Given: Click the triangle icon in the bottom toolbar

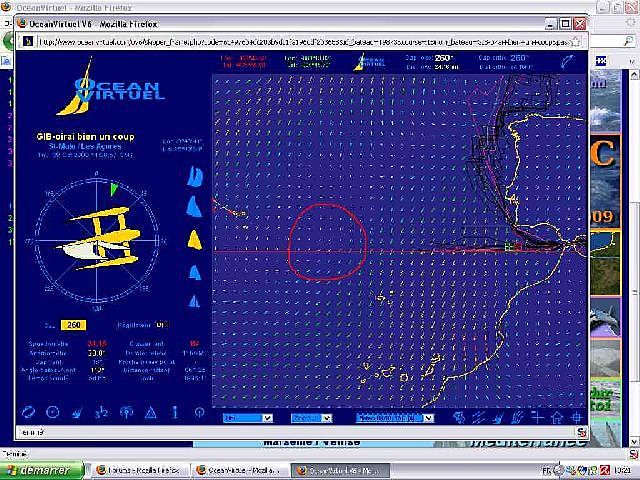Looking at the screenshot, I should 150,412.
